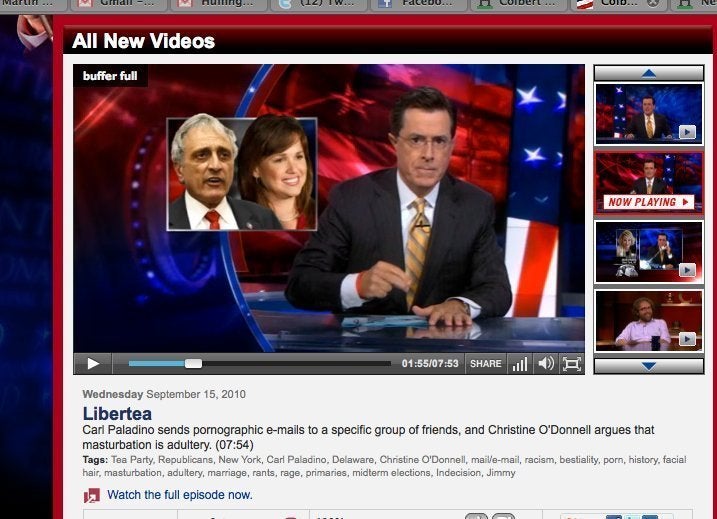Image resolution: width=717 pixels, height=519 pixels.
Task: Click the full episode icon beside the link
Action: tap(91, 496)
